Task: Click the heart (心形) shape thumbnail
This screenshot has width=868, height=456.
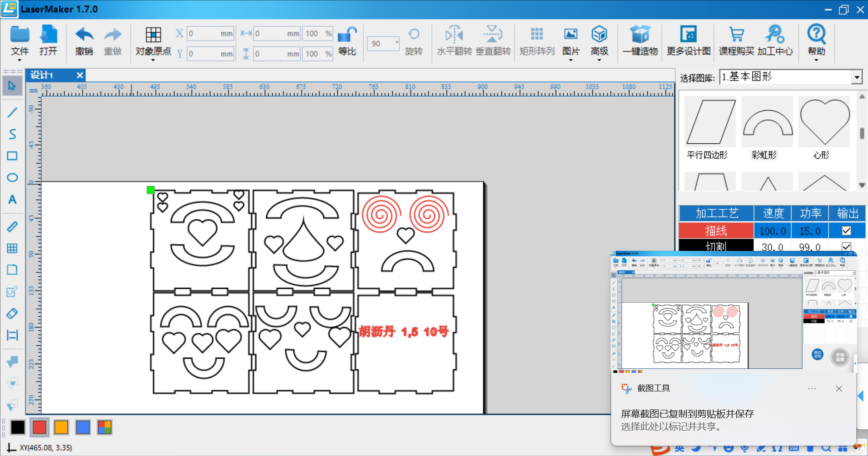Action: click(x=824, y=122)
